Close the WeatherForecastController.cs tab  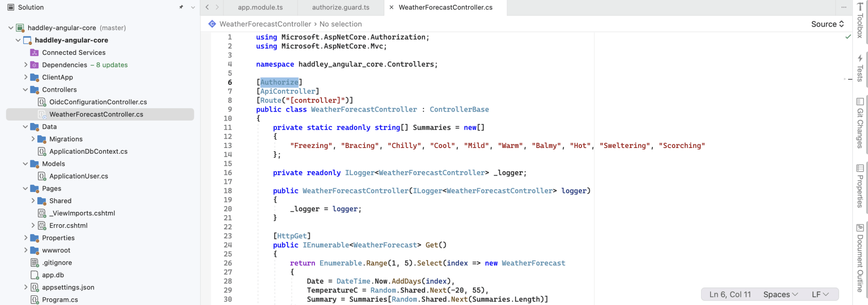point(391,7)
